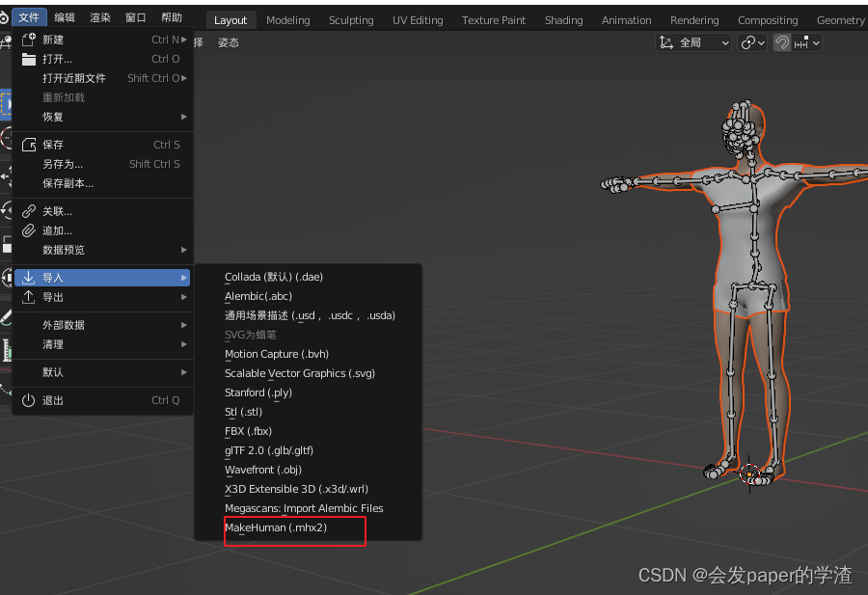Viewport: 868px width, 595px height.
Task: Switch to the Modeling workspace tab
Action: pyautogui.click(x=287, y=20)
